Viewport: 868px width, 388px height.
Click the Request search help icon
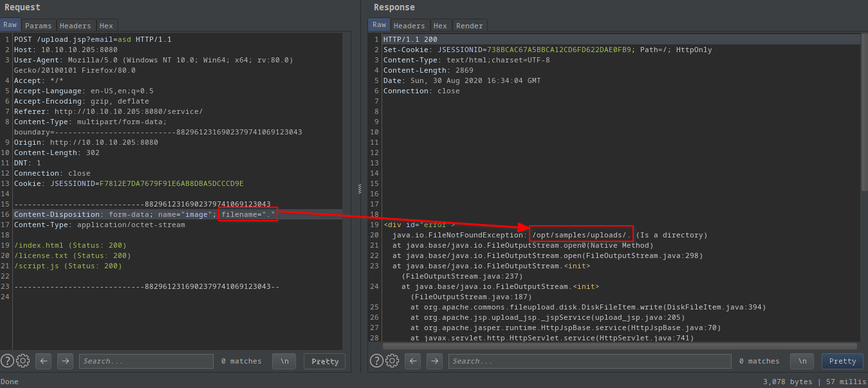click(x=7, y=361)
